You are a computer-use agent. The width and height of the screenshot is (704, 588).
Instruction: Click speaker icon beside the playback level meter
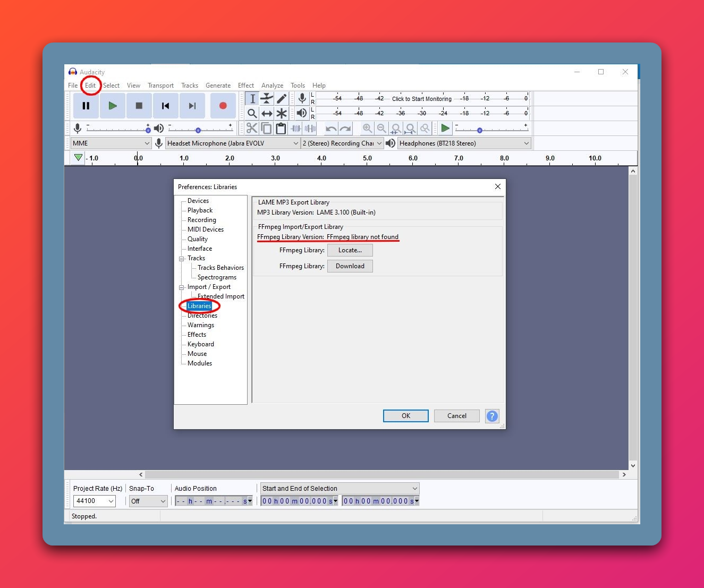click(x=302, y=113)
